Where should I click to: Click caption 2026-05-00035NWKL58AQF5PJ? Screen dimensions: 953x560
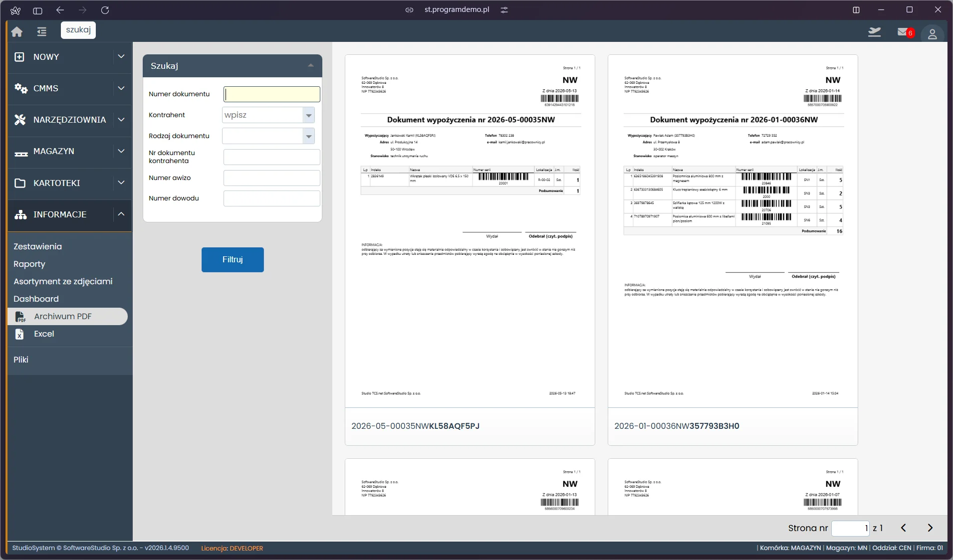415,426
